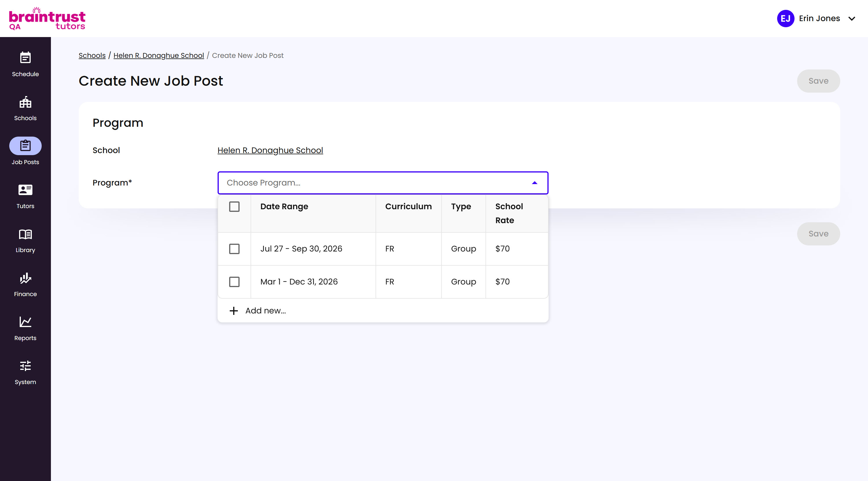This screenshot has width=868, height=481.
Task: Toggle the select-all checkbox in table header
Action: [234, 206]
